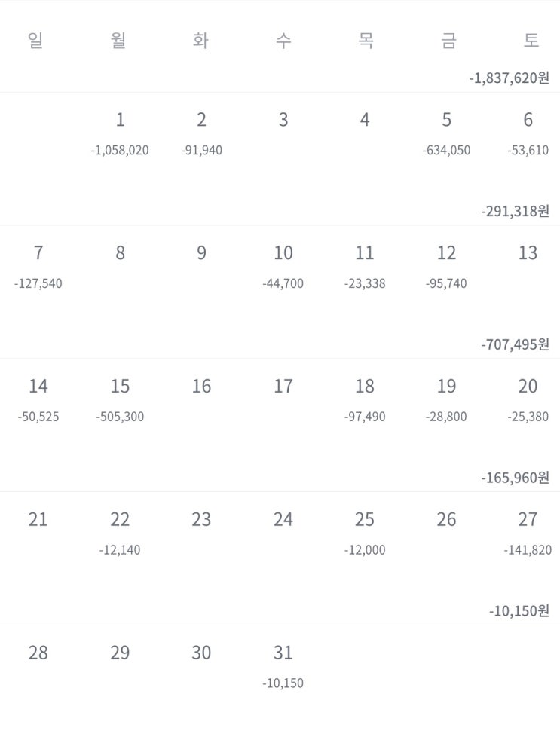Viewport: 560px width, 746px height.
Task: Open day 31 with -10,150
Action: pos(283,667)
